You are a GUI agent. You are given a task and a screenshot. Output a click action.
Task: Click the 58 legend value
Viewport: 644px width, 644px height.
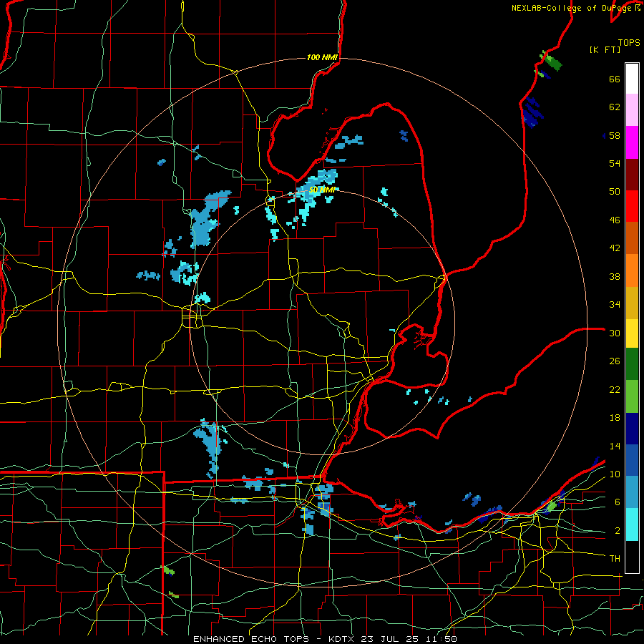[x=615, y=135]
